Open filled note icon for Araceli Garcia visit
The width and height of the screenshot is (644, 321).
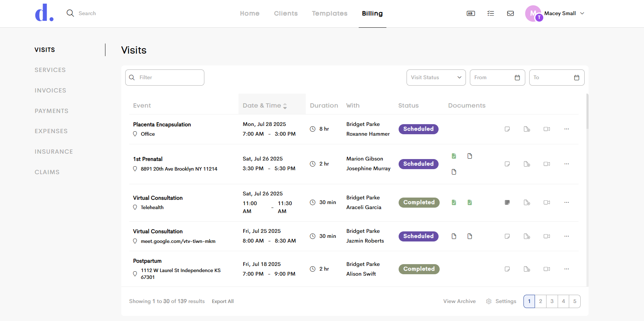click(507, 202)
